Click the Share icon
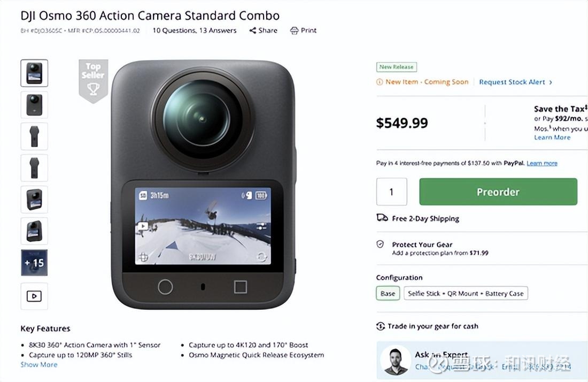 (x=253, y=30)
